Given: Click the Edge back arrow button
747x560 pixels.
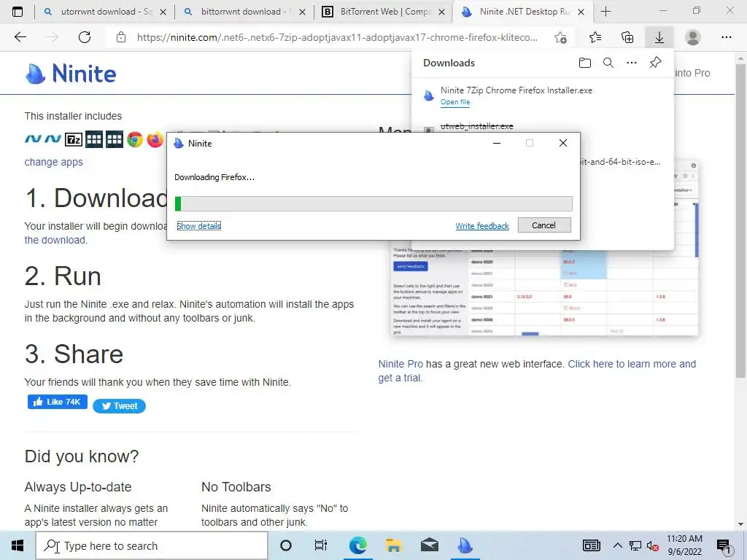Looking at the screenshot, I should [20, 37].
